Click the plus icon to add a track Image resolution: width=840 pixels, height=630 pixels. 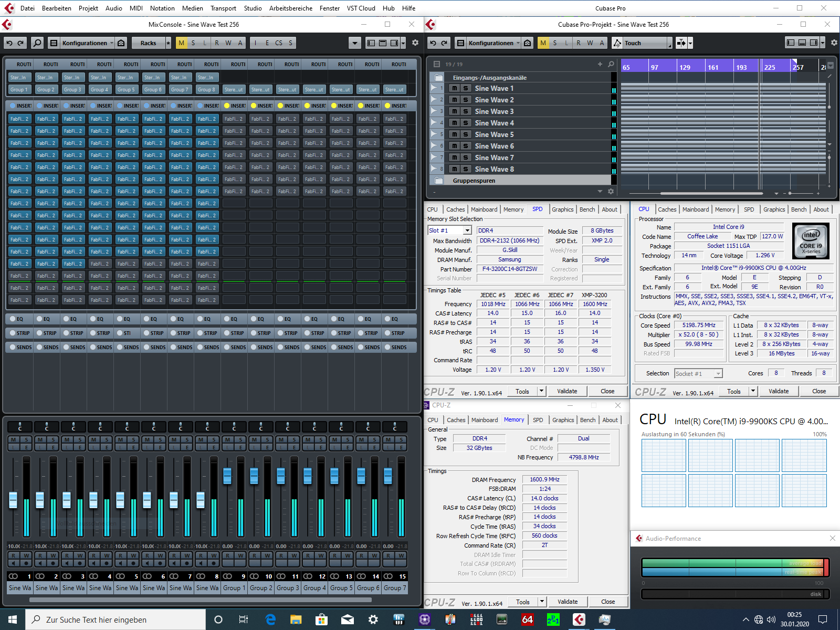click(x=600, y=64)
